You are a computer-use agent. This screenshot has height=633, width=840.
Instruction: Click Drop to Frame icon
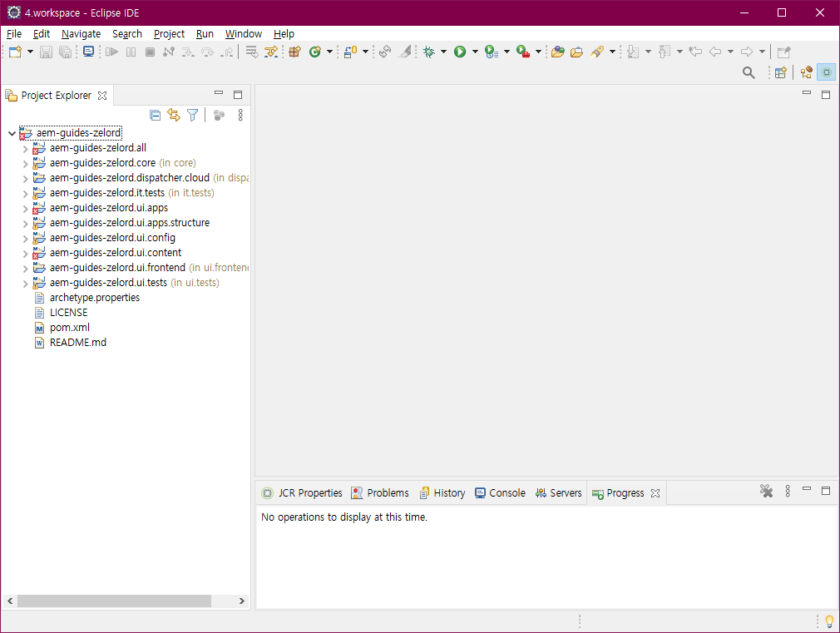coord(252,52)
